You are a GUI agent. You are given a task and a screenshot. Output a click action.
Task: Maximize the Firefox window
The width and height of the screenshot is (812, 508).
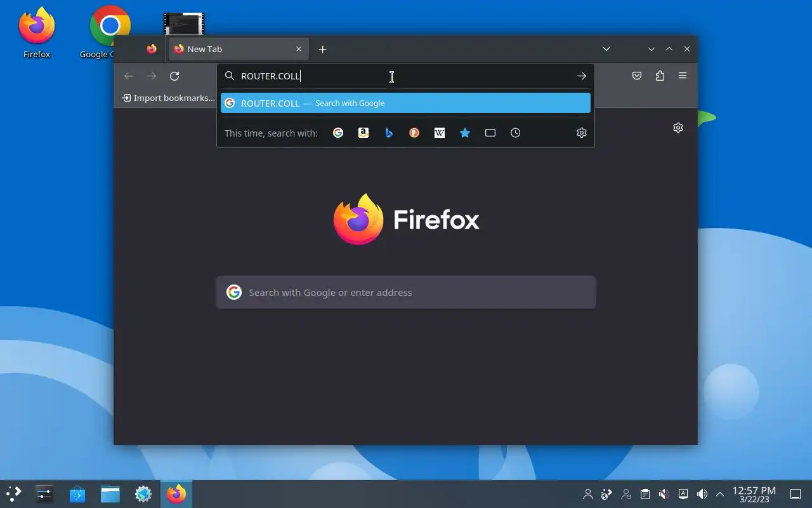click(669, 49)
